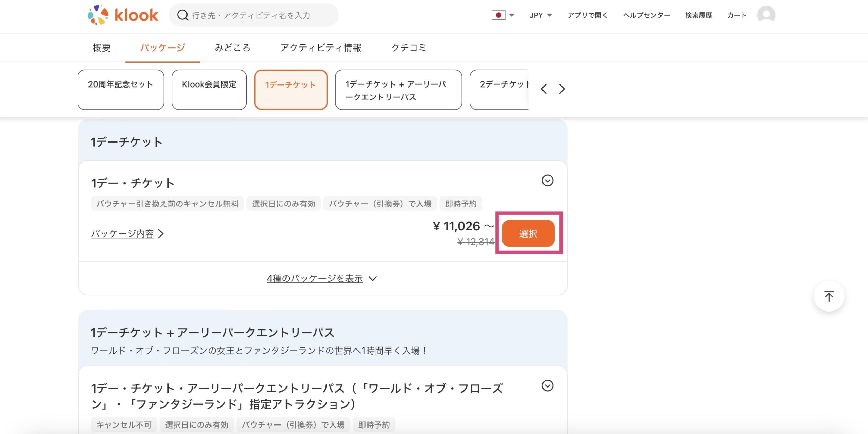Open the Japan flag language selector
The width and height of the screenshot is (868, 434).
503,15
